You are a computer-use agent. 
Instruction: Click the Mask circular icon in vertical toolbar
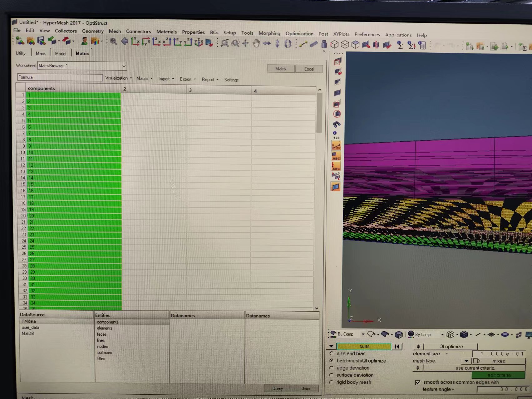337,114
